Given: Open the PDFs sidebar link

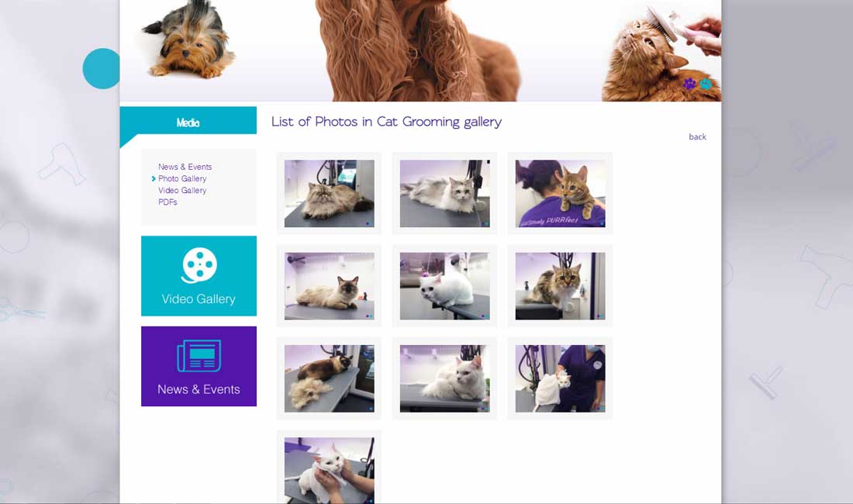Looking at the screenshot, I should click(167, 202).
